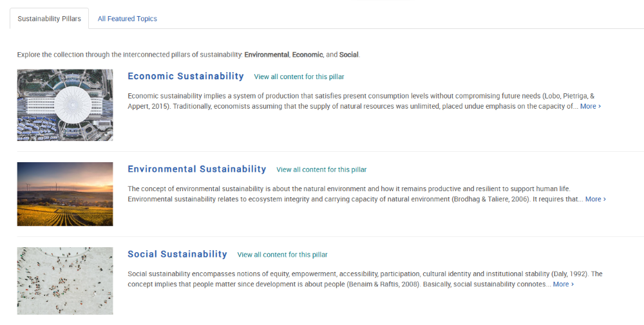This screenshot has height=325, width=644.
Task: Switch to the All Featured Topics tab
Action: pos(128,19)
